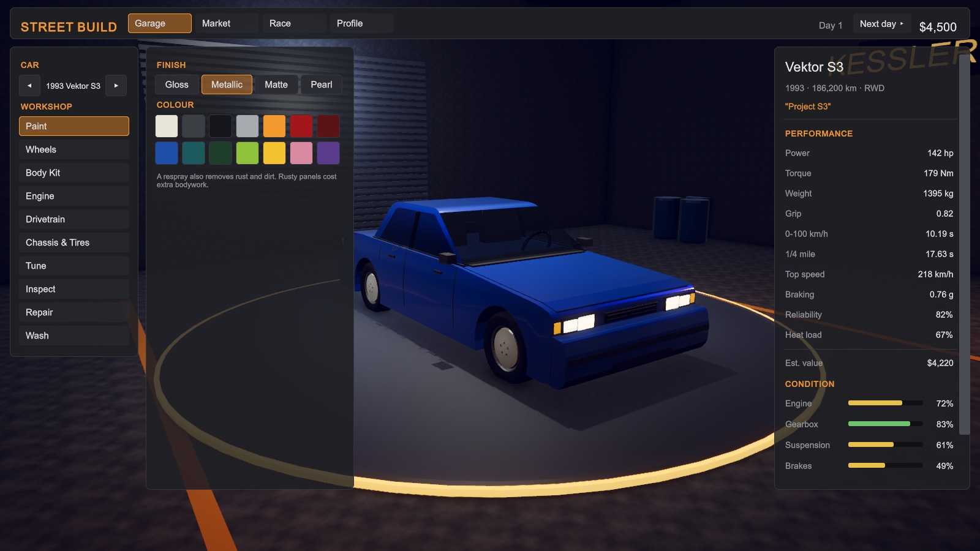Open the Engine workshop section
980x551 pixels.
point(74,196)
